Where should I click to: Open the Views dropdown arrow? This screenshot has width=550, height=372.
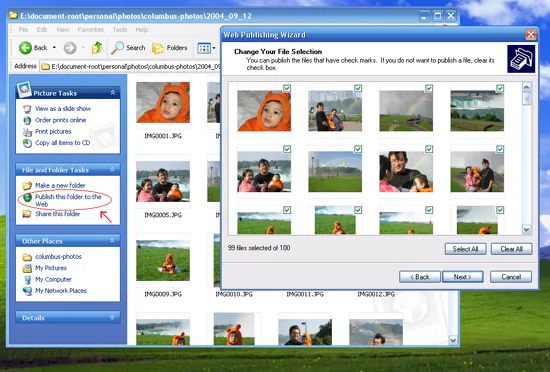(214, 48)
